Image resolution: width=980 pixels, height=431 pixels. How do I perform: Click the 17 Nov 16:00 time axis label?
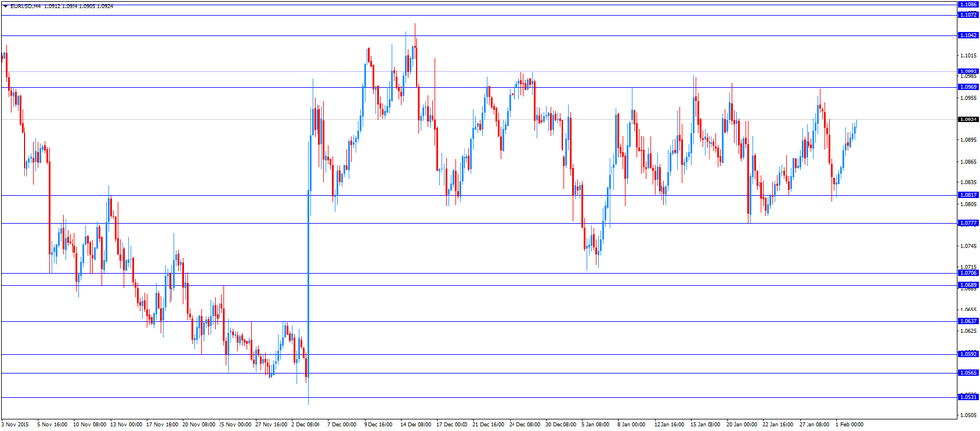(x=162, y=424)
